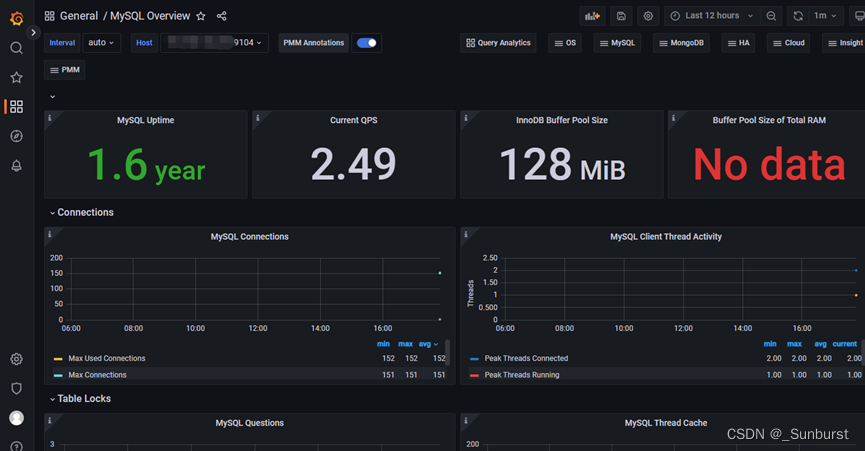865x451 pixels.
Task: Open the search dashboards icon
Action: coord(17,48)
